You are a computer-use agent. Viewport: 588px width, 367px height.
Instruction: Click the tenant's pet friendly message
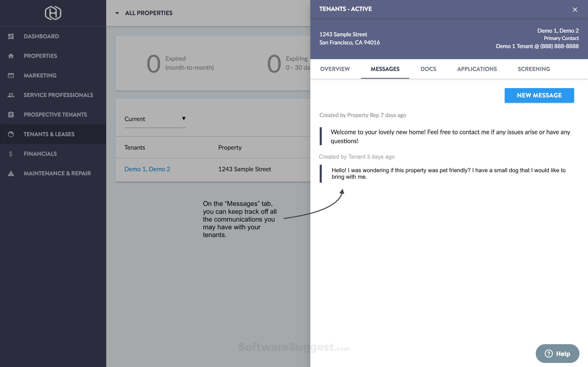point(448,173)
